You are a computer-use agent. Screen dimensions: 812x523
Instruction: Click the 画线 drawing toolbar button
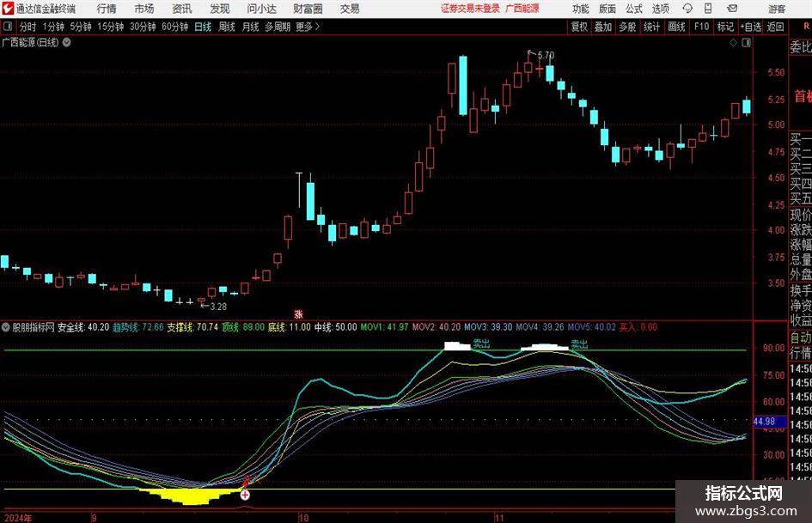[676, 27]
